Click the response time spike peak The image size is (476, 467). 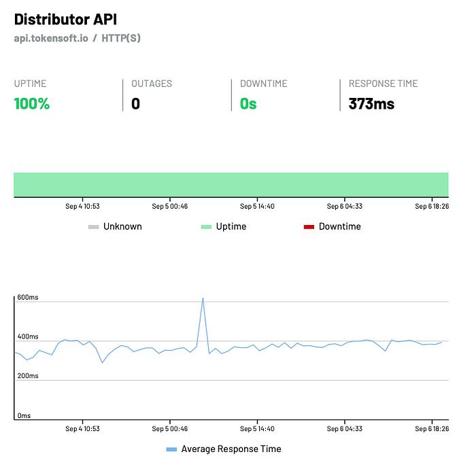203,298
